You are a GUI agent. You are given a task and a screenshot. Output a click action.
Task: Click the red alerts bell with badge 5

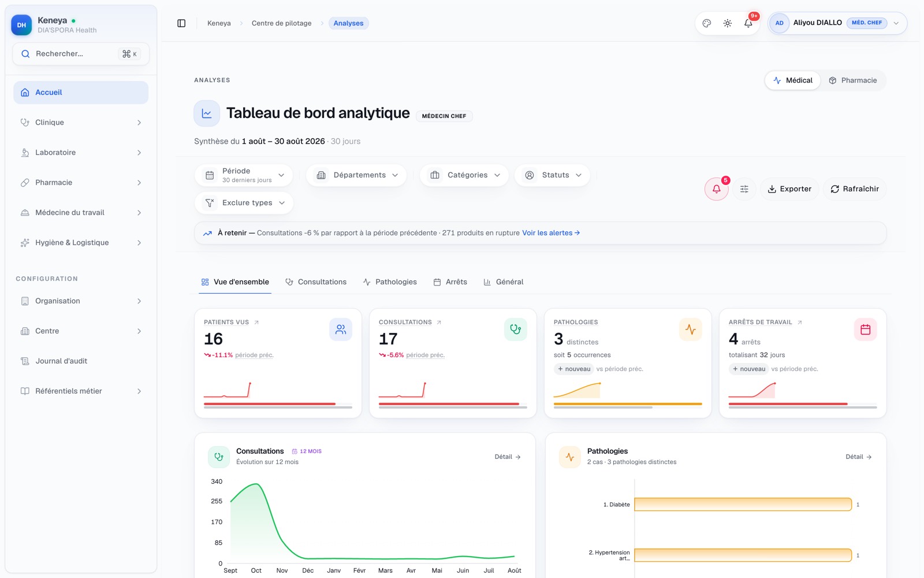(717, 189)
